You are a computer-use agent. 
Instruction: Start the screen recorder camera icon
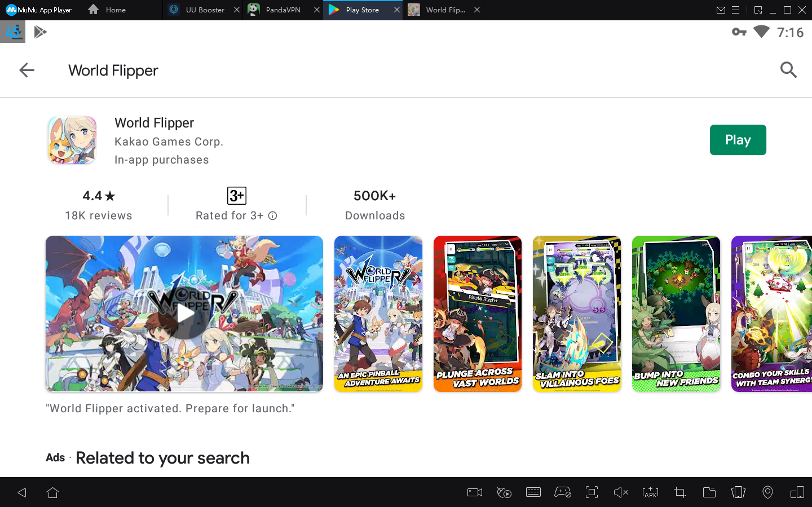[475, 492]
